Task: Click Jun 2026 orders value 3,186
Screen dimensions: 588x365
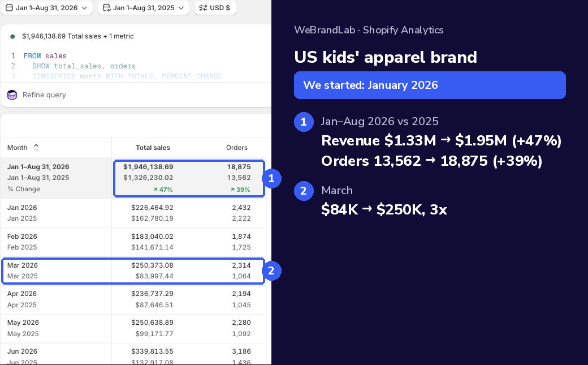Action: 241,351
